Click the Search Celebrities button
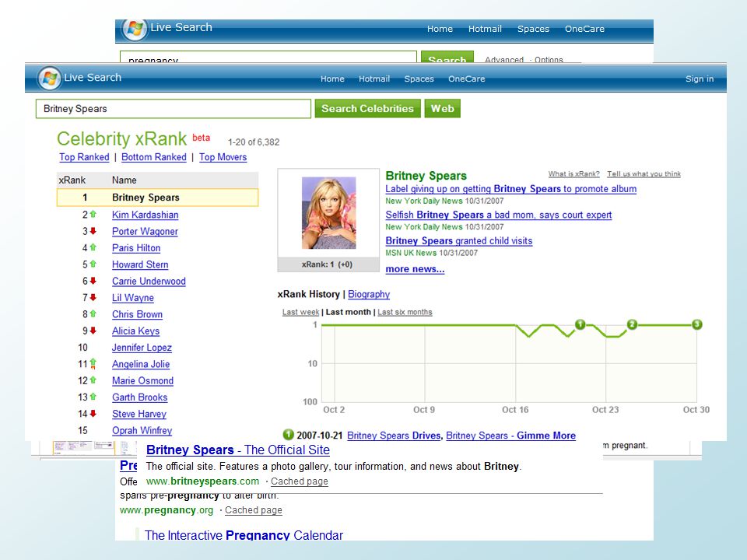This screenshot has height=560, width=747. 367,109
